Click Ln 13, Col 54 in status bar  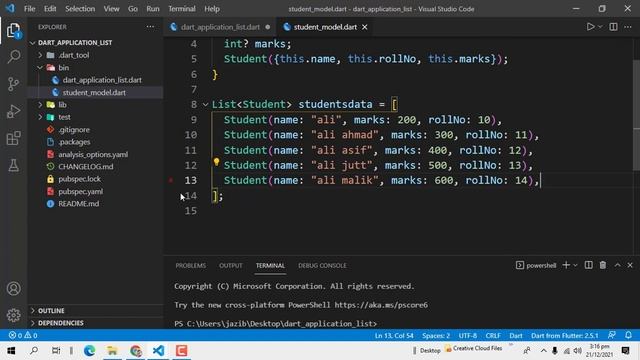coord(394,336)
